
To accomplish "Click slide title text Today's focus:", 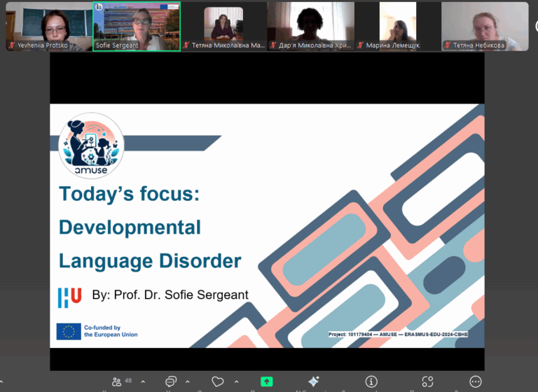I will pos(129,194).
